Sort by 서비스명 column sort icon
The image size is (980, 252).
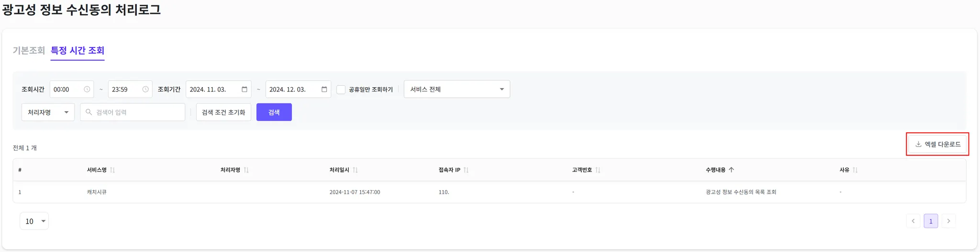112,170
